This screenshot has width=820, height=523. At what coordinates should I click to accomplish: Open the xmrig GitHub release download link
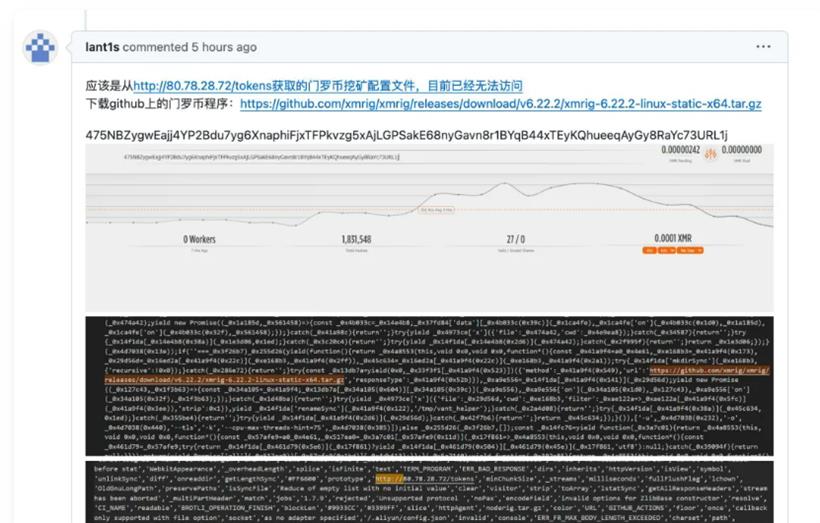[500, 104]
